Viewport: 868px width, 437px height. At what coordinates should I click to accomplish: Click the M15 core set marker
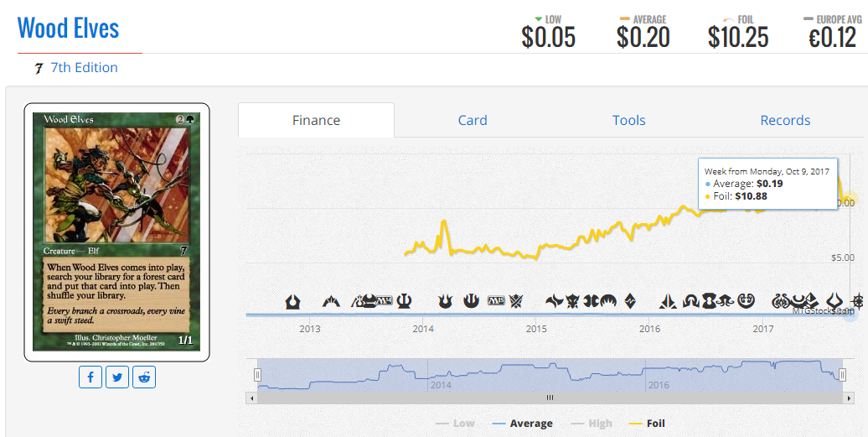pos(496,301)
